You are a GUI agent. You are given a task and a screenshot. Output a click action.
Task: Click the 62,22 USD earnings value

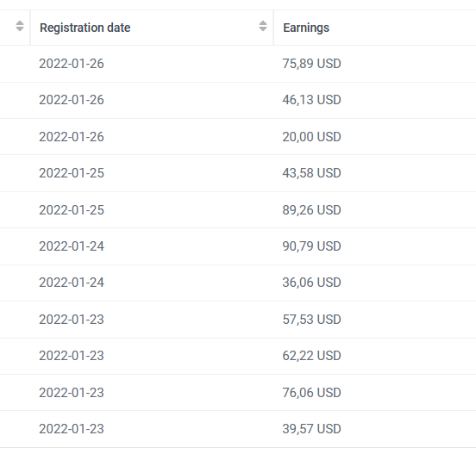(312, 356)
